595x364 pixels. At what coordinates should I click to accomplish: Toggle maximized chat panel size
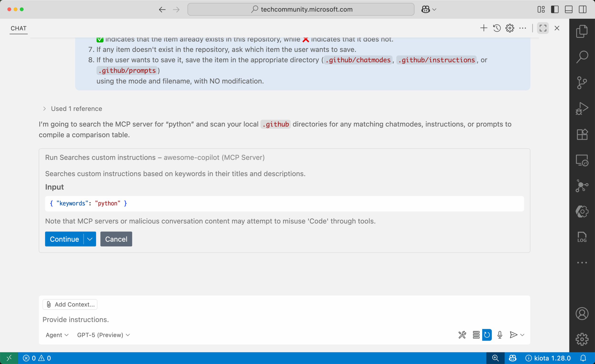pyautogui.click(x=543, y=28)
